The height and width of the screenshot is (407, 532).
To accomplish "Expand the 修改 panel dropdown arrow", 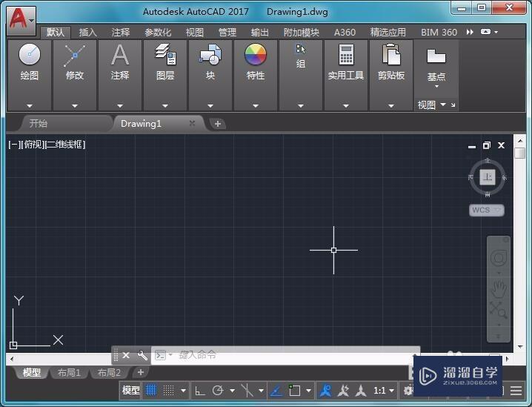I will pos(75,106).
